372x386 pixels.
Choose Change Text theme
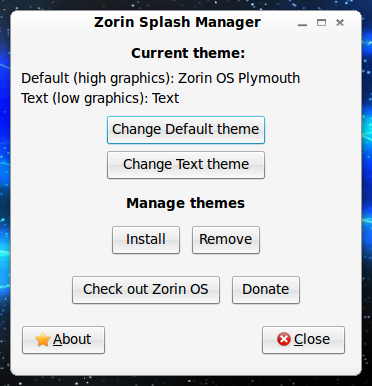(x=186, y=165)
